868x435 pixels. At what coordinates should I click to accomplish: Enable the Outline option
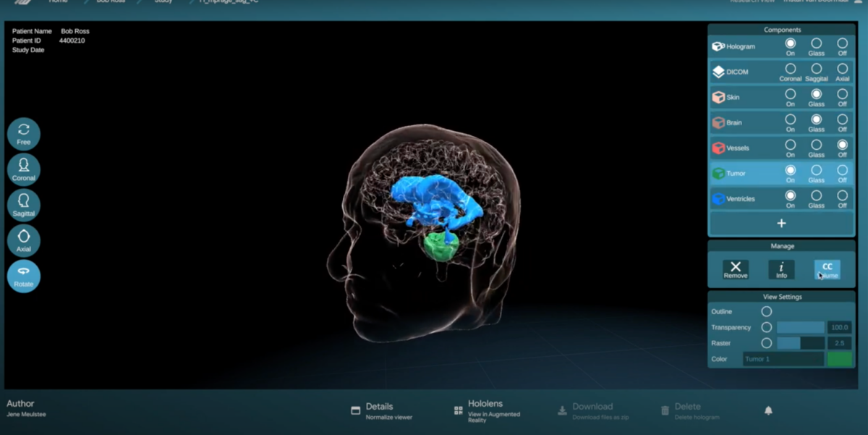[x=767, y=312]
